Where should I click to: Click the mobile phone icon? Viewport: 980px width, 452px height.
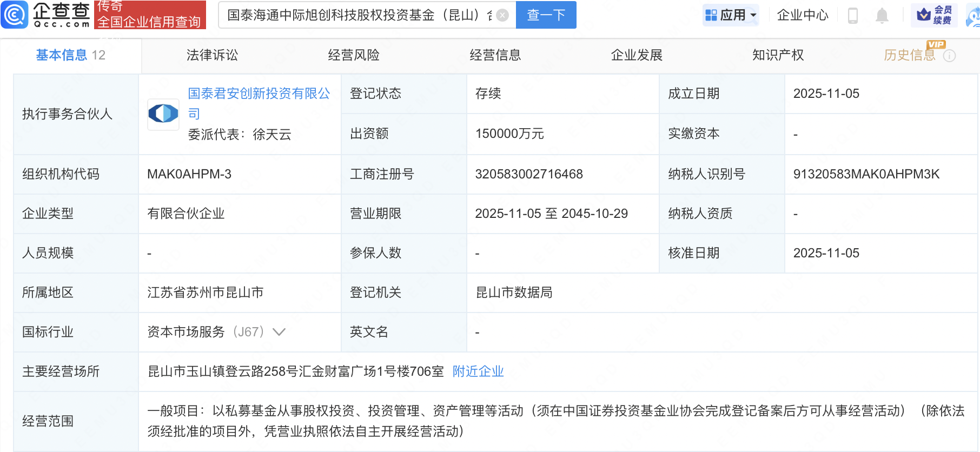click(x=853, y=15)
